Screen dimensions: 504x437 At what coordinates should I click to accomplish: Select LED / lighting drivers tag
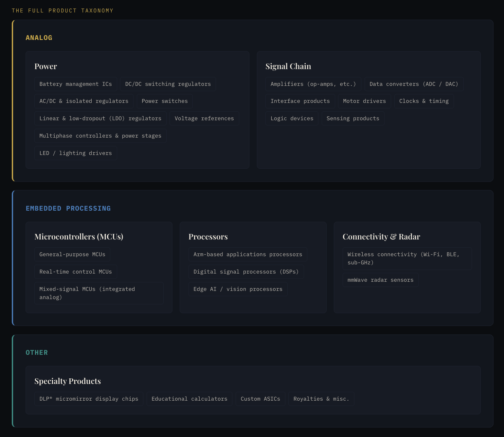pos(76,153)
